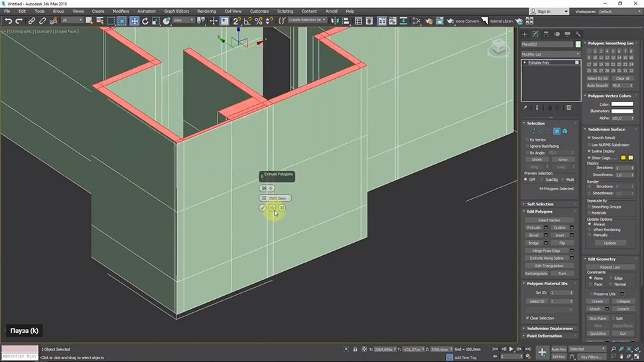The height and width of the screenshot is (362, 644).
Task: Click the Undo arrow in main toolbar
Action: click(x=8, y=21)
